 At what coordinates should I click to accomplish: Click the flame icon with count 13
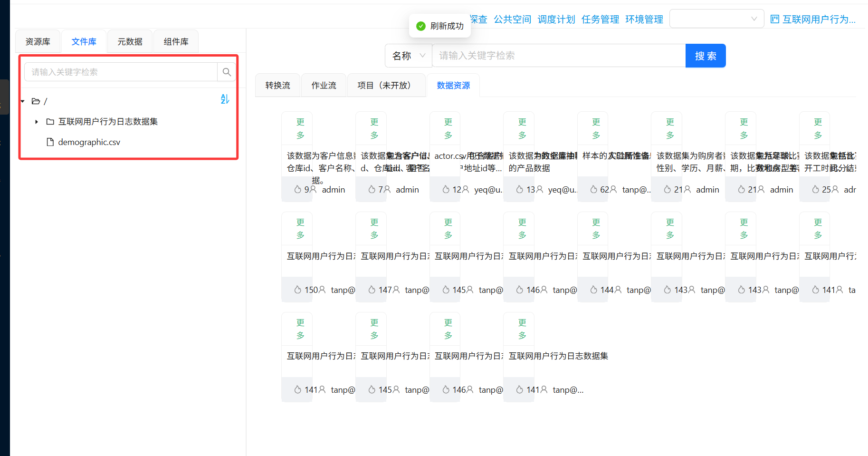click(520, 189)
